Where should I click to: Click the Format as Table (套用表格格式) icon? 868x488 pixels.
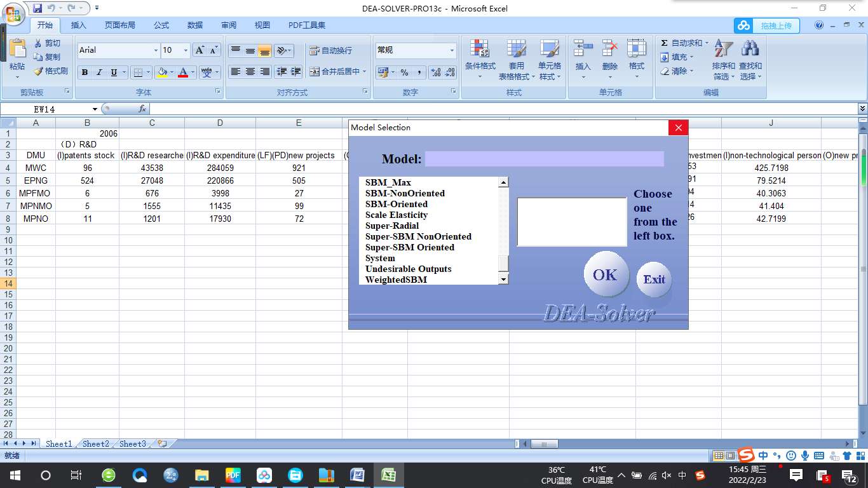517,50
